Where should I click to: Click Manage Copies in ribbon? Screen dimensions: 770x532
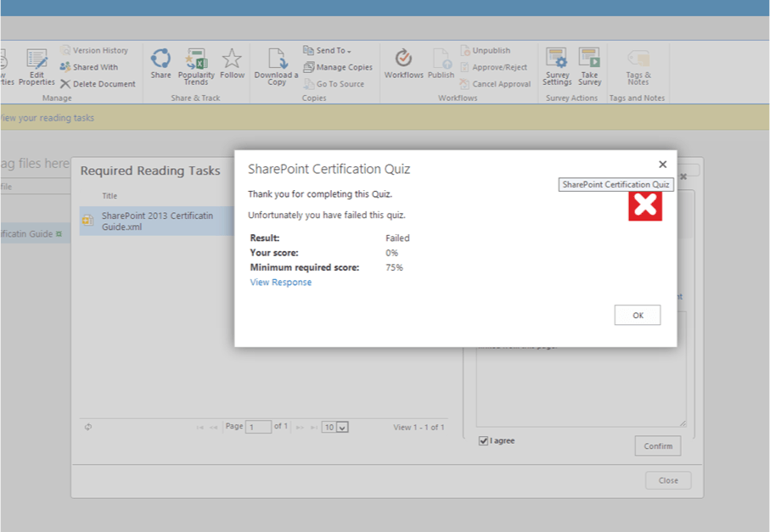(x=338, y=67)
